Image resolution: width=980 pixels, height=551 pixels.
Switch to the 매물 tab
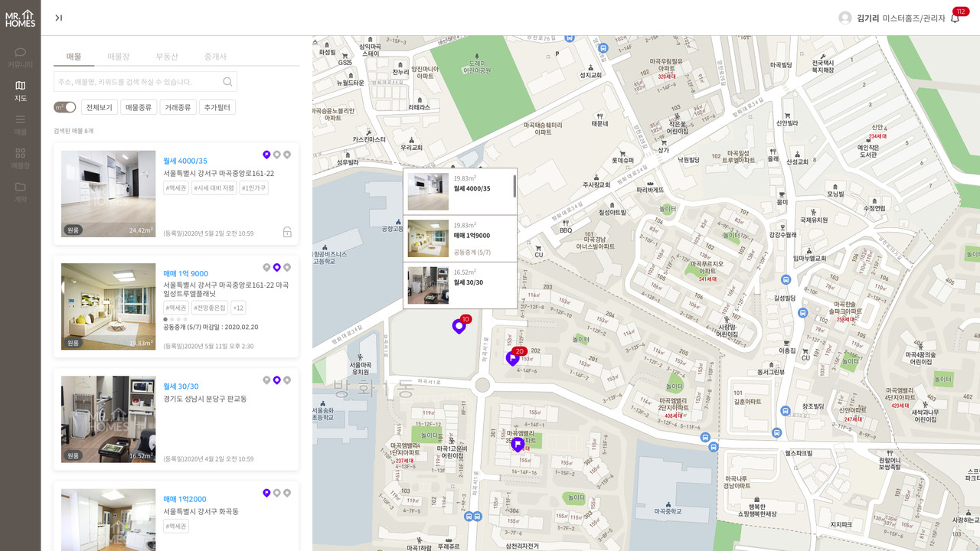(x=73, y=57)
